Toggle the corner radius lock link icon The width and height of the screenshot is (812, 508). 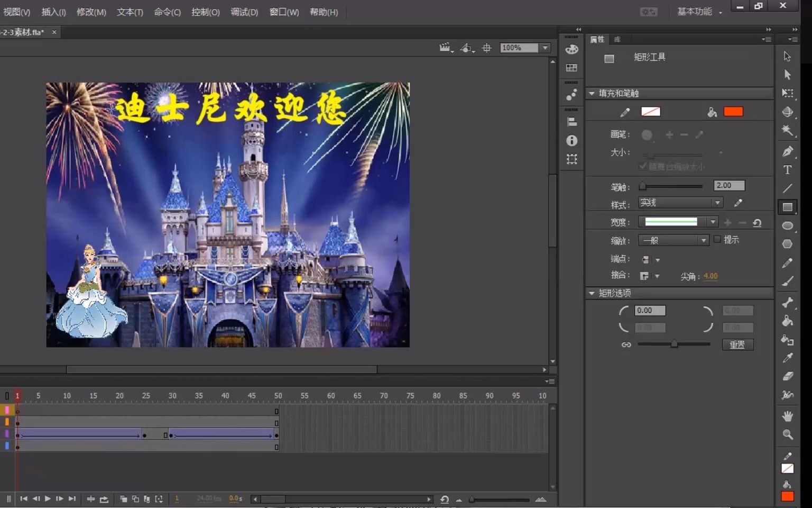click(x=626, y=344)
